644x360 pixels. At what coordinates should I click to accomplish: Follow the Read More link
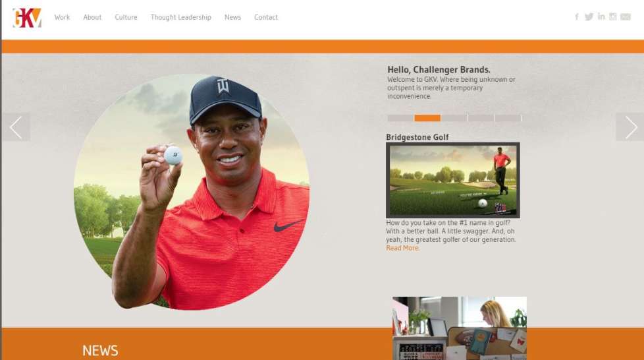402,248
